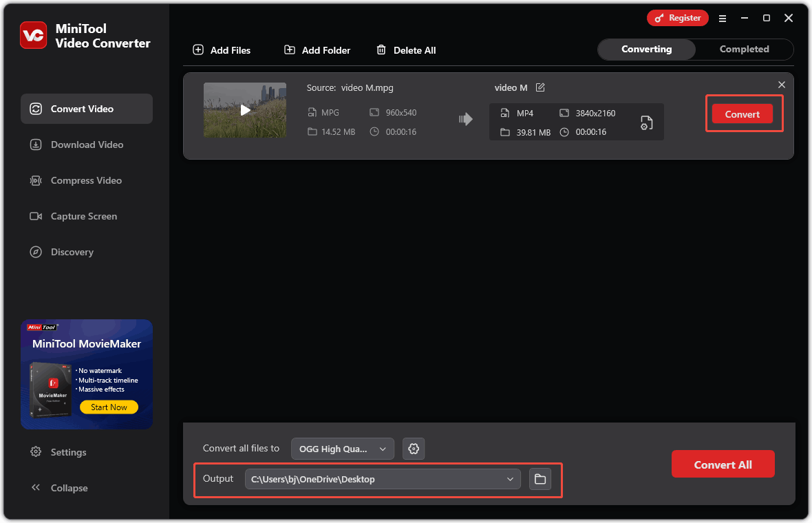Screen dimensions: 812x523
Task: Click the target 3840x2160 resolution icon
Action: click(x=564, y=113)
